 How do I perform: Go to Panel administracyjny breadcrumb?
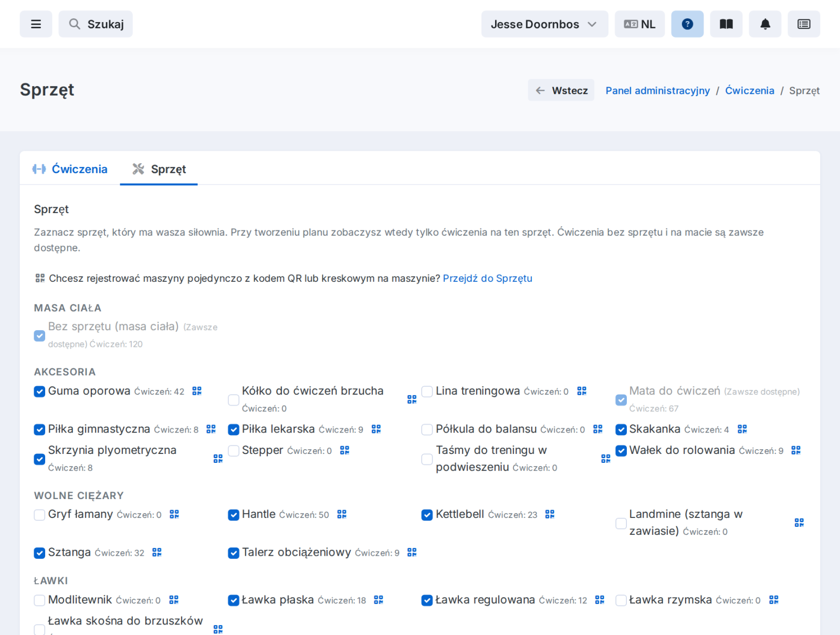point(658,90)
